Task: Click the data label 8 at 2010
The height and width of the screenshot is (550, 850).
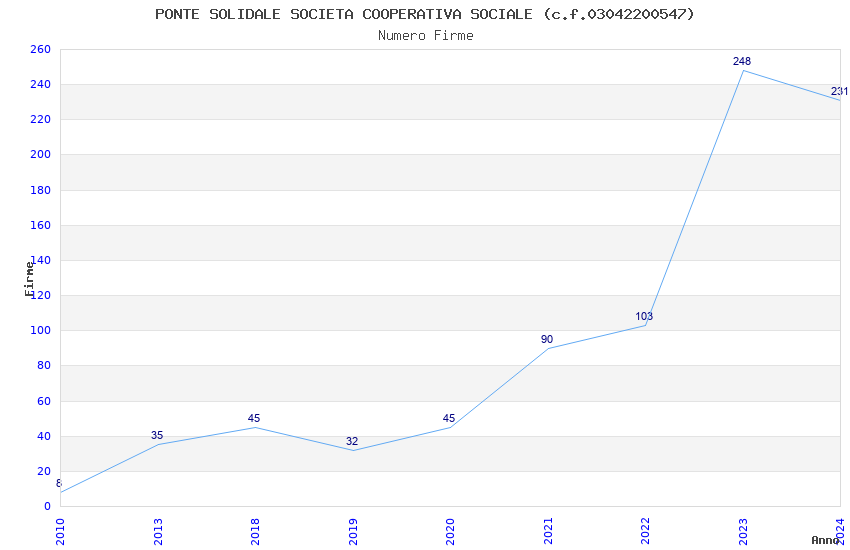Action: tap(59, 483)
